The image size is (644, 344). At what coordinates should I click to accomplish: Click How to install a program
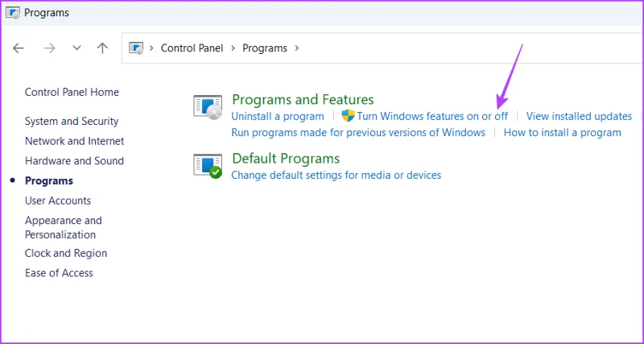click(562, 133)
